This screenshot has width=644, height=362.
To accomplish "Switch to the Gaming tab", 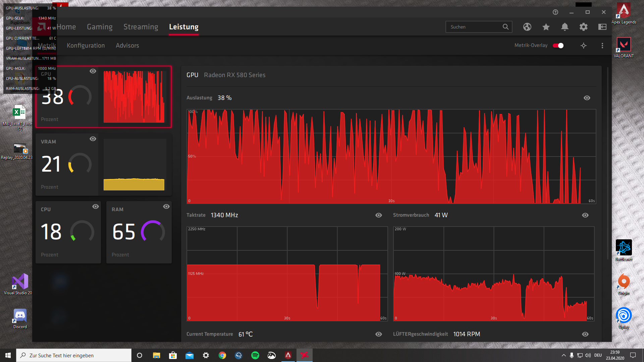I will pyautogui.click(x=100, y=27).
